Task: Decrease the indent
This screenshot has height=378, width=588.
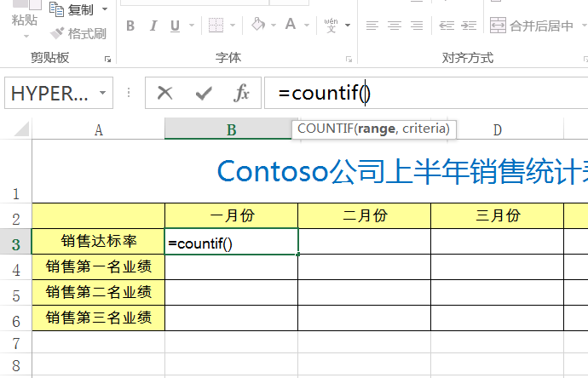Action: tap(447, 26)
